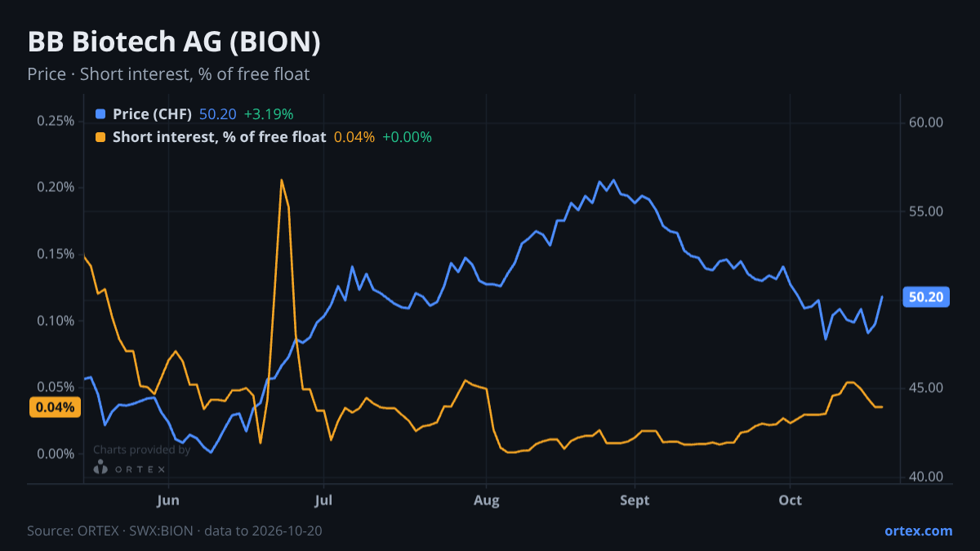980x551 pixels.
Task: Click the 40.00 right axis label
Action: point(926,477)
